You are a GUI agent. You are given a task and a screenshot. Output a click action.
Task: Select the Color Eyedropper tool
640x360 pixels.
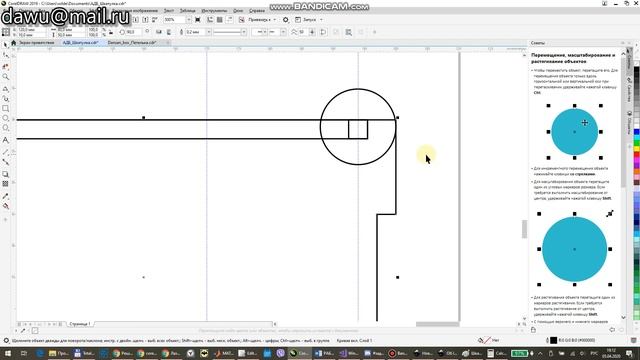(5, 196)
